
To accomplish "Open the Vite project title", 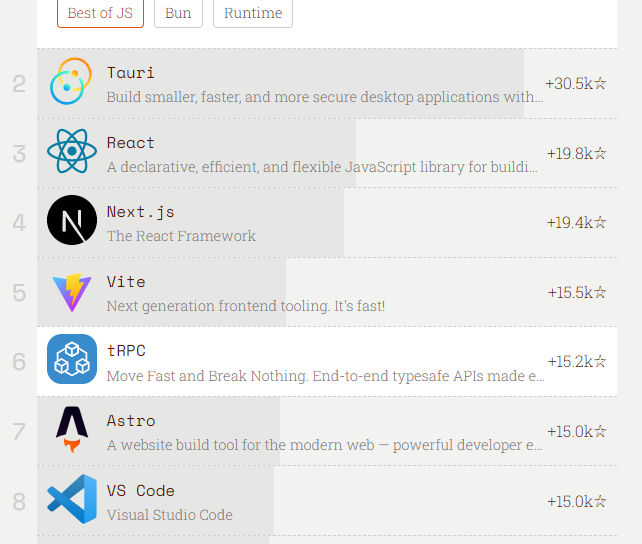I will pyautogui.click(x=126, y=282).
